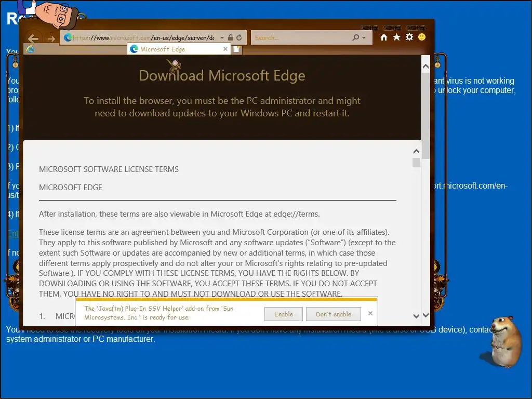Image resolution: width=532 pixels, height=399 pixels.
Task: Click the Internet Explorer icon on tab row
Action: (x=31, y=49)
